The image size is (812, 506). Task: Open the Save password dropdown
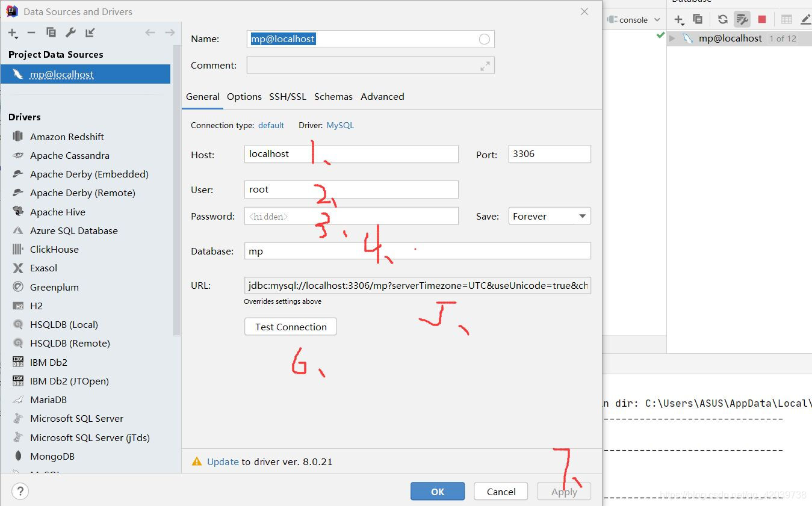tap(550, 216)
